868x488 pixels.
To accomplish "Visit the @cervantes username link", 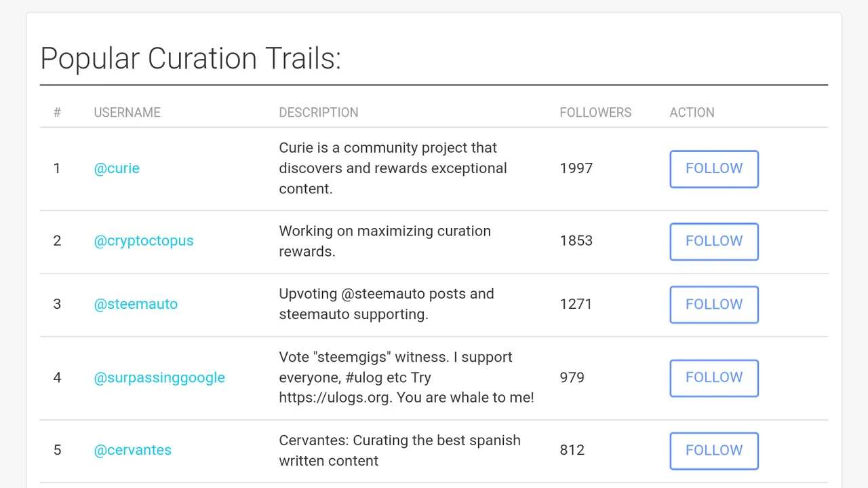I will click(x=133, y=450).
